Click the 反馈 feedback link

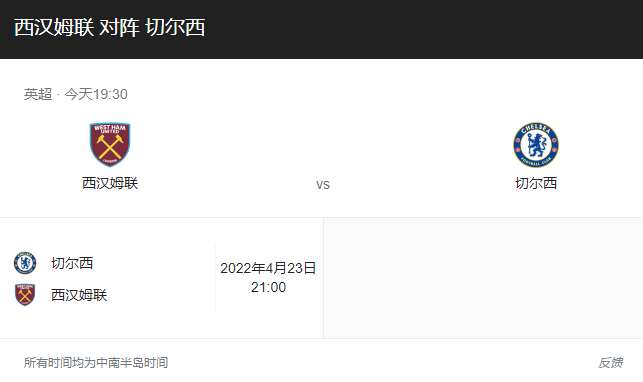tap(610, 363)
